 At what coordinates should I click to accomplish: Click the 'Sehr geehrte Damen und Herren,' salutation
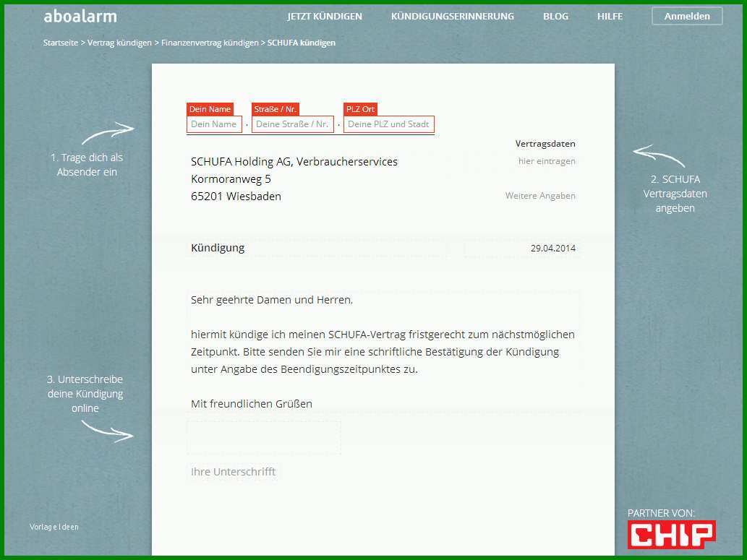point(272,300)
